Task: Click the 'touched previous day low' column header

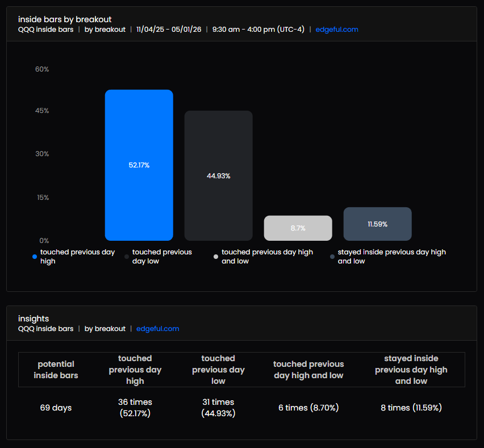Action: pyautogui.click(x=218, y=370)
